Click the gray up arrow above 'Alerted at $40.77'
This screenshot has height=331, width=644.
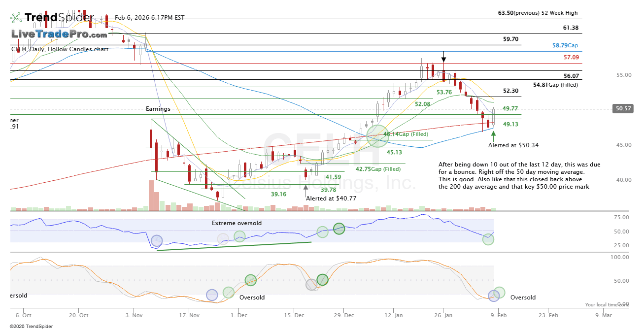(x=306, y=187)
